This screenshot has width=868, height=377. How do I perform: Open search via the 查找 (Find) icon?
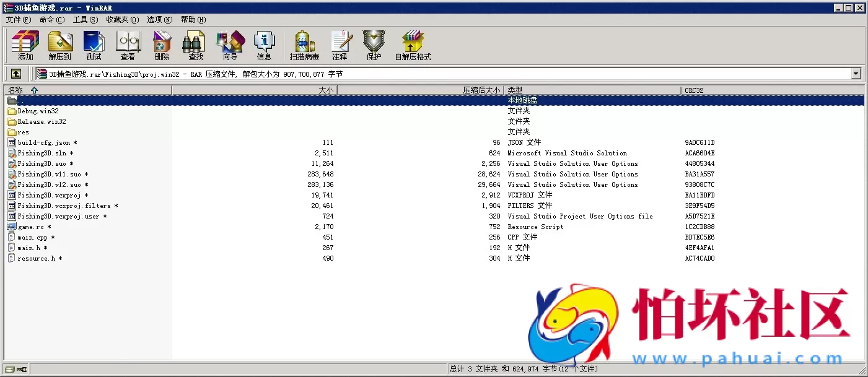click(x=195, y=45)
